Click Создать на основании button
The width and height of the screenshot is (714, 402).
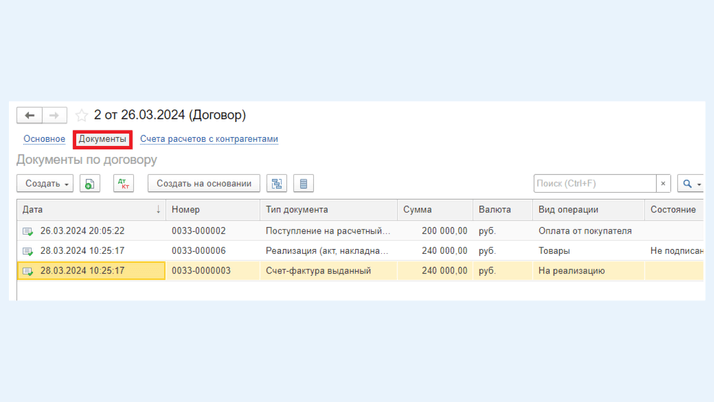click(x=204, y=184)
